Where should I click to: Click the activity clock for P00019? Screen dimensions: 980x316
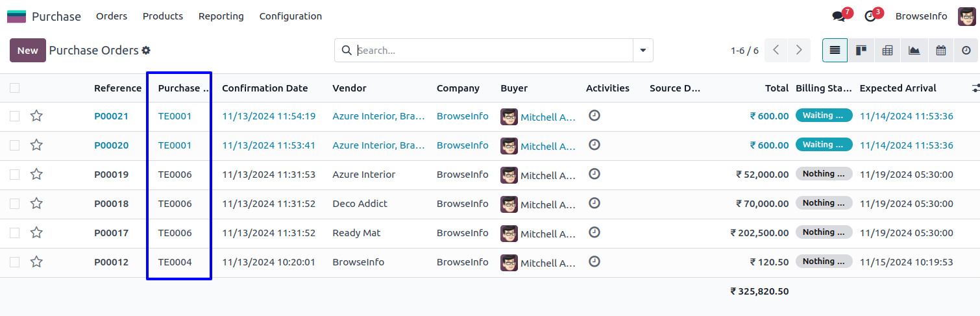coord(594,174)
